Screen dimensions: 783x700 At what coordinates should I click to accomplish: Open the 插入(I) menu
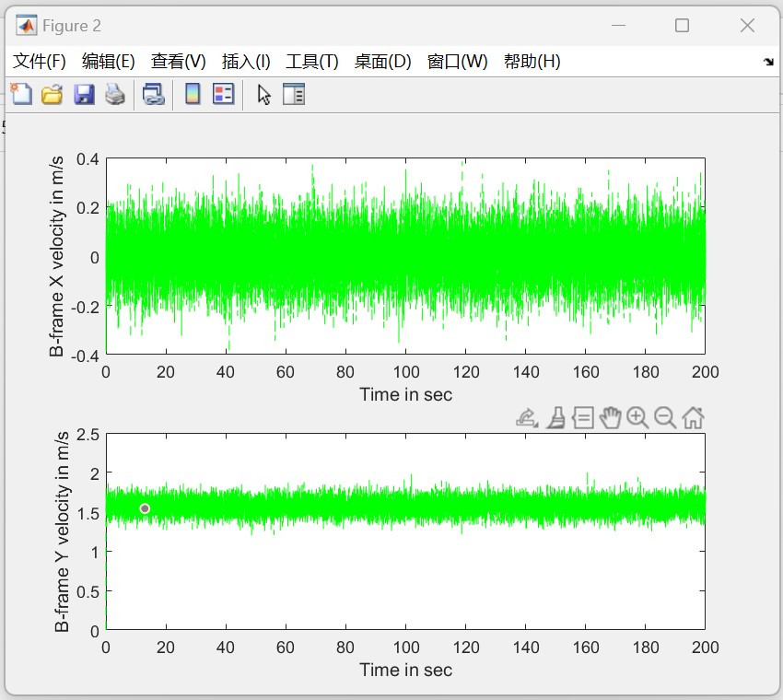click(x=246, y=62)
